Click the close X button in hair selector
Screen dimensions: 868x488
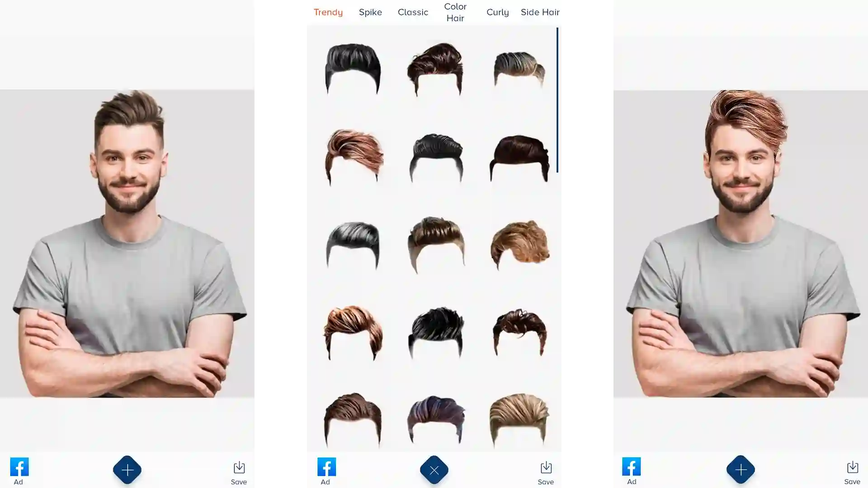[434, 470]
